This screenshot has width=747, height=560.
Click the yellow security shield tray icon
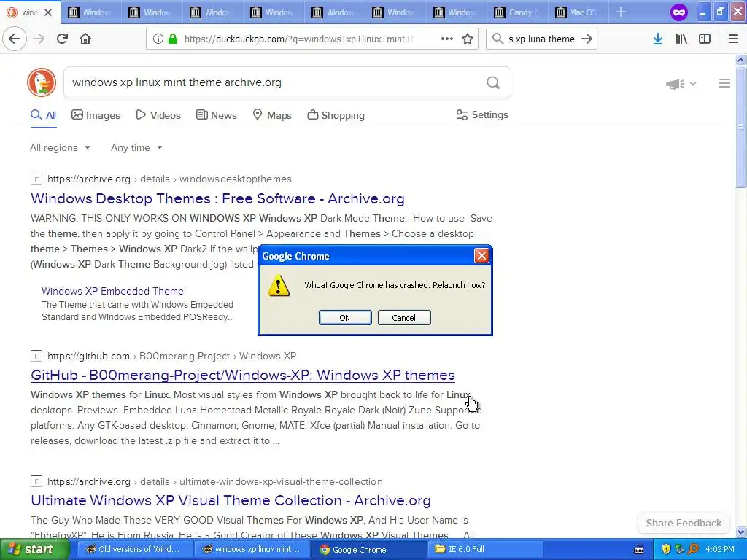[666, 550]
